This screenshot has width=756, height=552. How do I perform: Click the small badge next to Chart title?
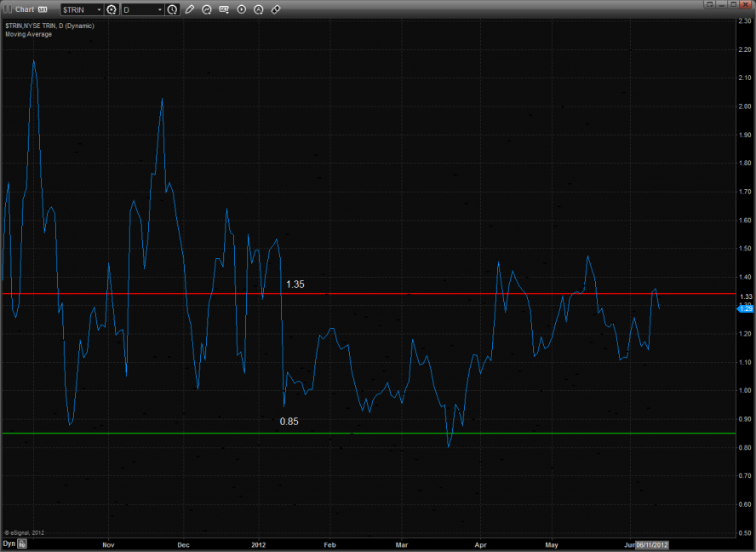43,10
